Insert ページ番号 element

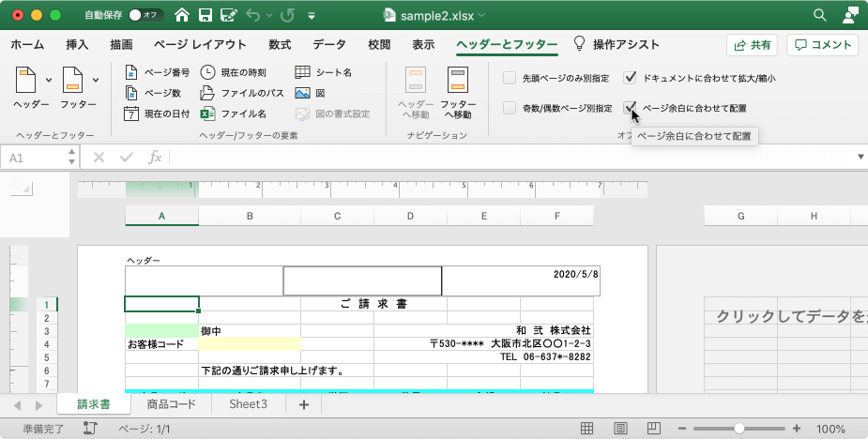(x=158, y=72)
